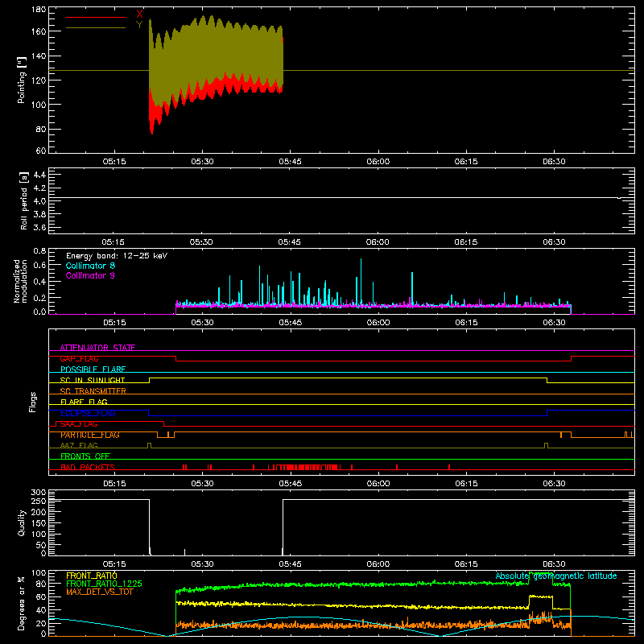Click the 05:45 tick under the Pointing plot

(290, 162)
